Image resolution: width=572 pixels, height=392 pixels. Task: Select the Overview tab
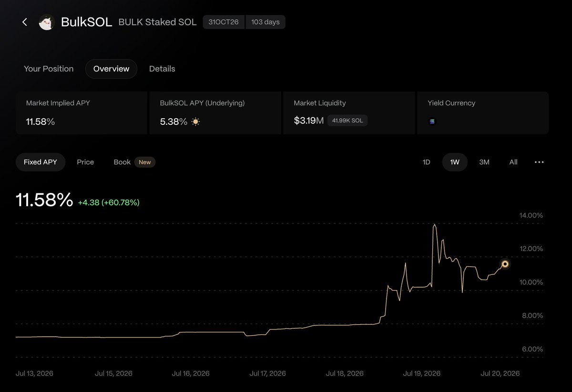coord(111,69)
